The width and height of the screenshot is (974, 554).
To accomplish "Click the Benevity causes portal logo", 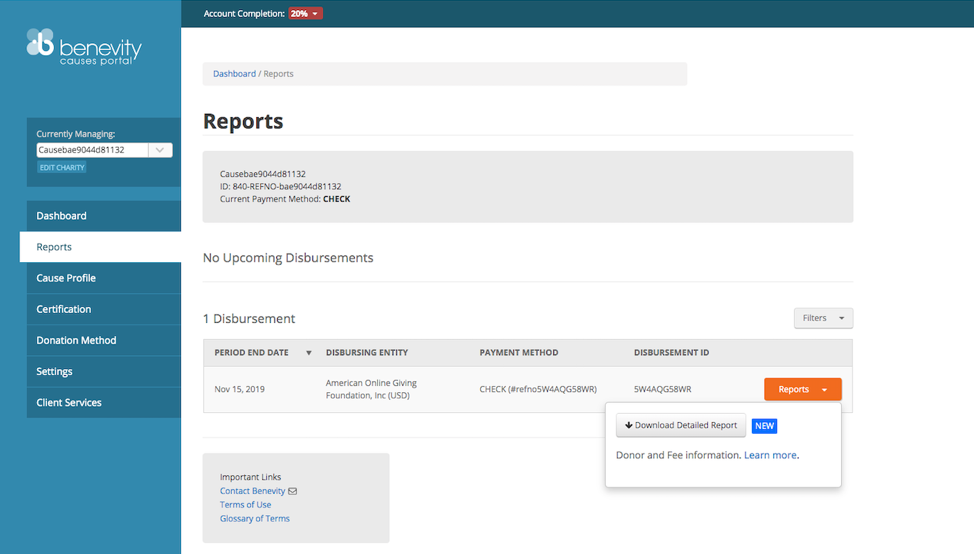I will [84, 47].
